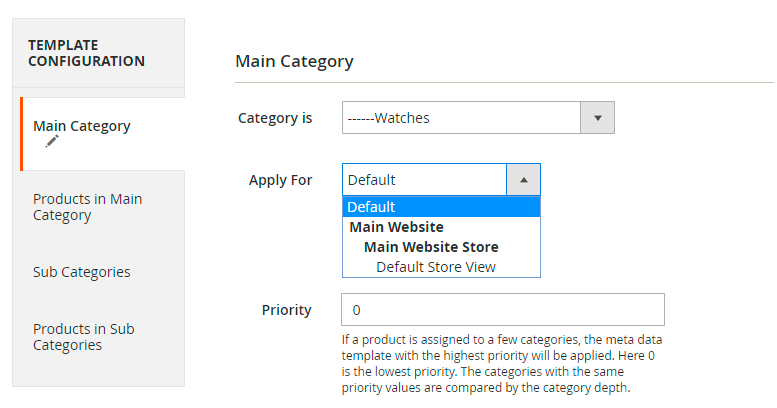Viewport: 777px width, 408px height.
Task: Open the Main Category tab
Action: [x=103, y=134]
